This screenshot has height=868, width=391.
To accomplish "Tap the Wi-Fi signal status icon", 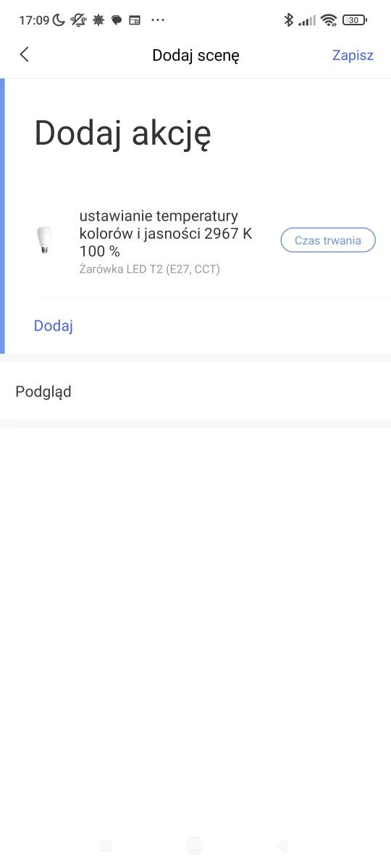I will pos(329,20).
